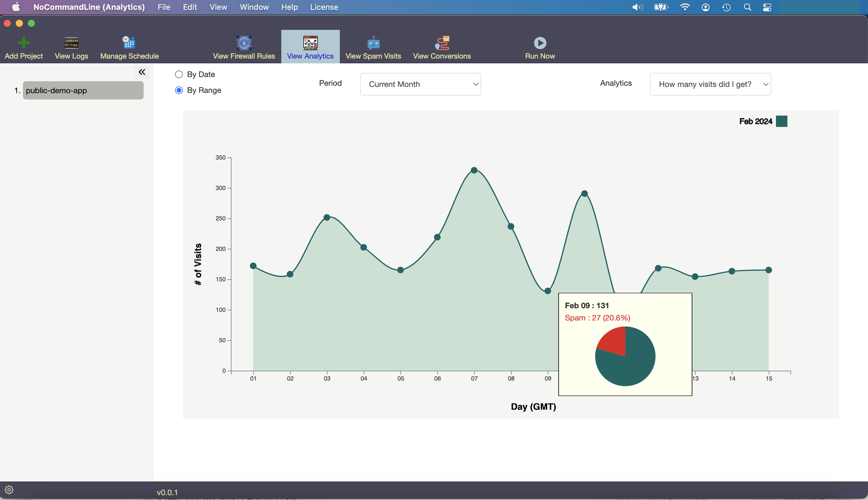Toggle the sidebar collapse arrow
This screenshot has width=868, height=500.
(x=142, y=72)
